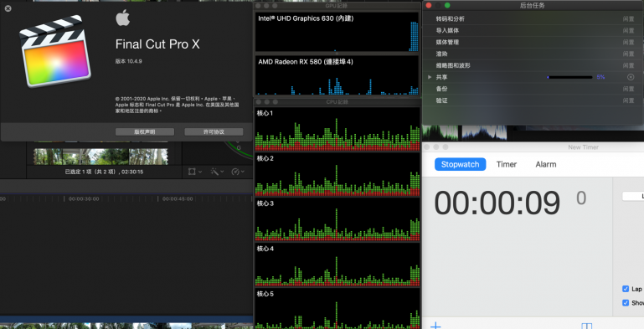Viewport: 644px width, 329px height.
Task: Select the 转码和分析 background task row
Action: coord(533,19)
